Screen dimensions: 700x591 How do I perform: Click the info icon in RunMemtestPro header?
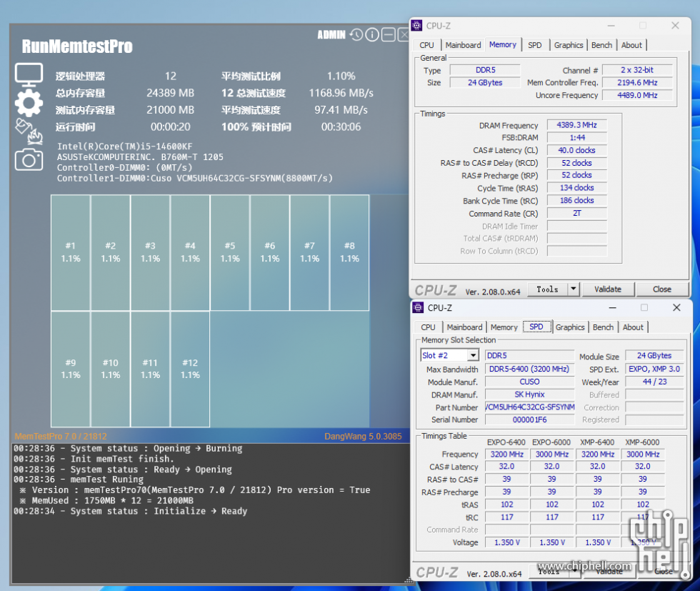[x=372, y=34]
